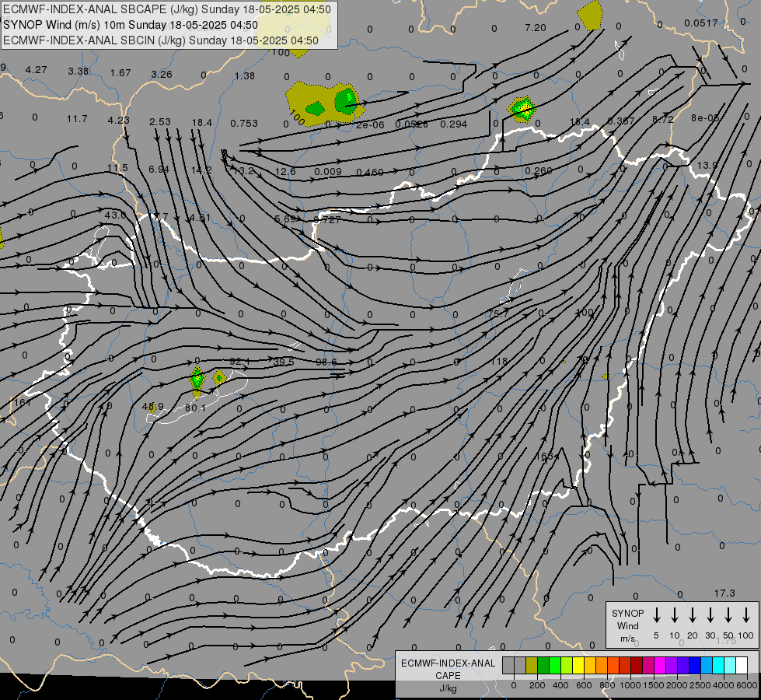The image size is (761, 700).
Task: Click the map value 3.38
Action: click(79, 72)
